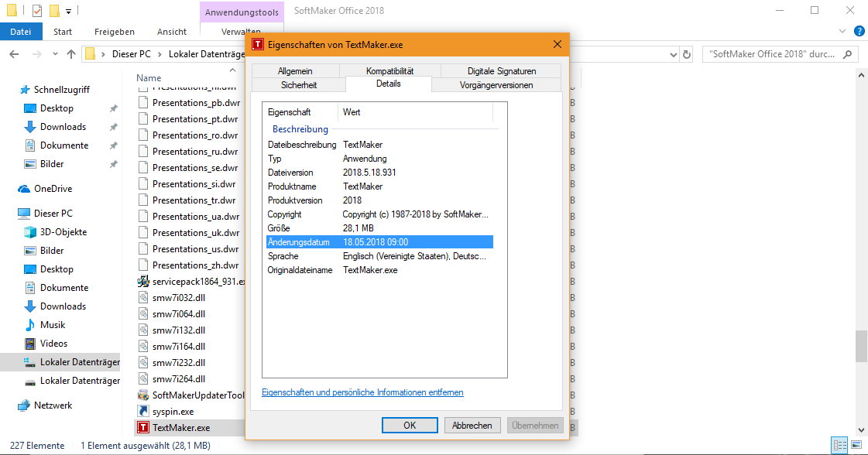Switch to large icons view in status bar
Image resolution: width=868 pixels, height=455 pixels.
(x=857, y=445)
